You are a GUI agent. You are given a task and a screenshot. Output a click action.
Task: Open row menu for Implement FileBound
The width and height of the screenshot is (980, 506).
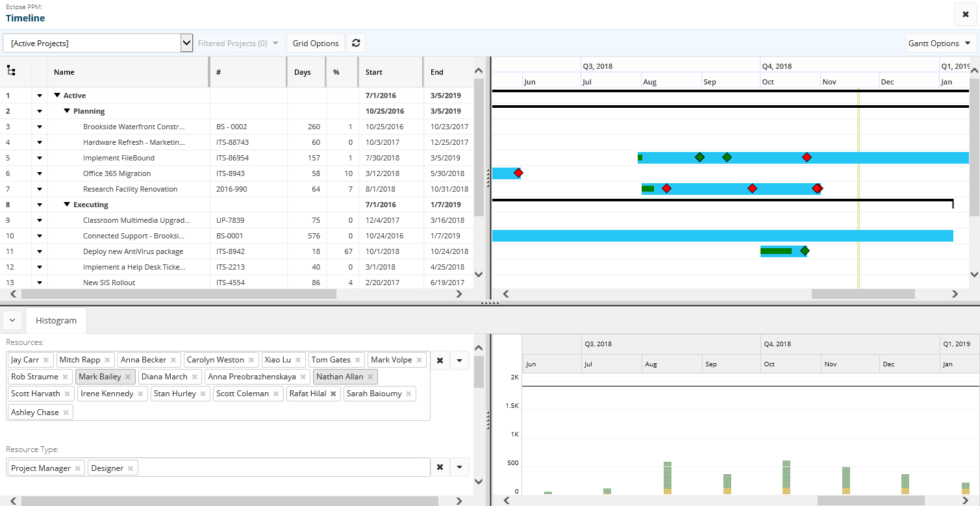tap(40, 158)
